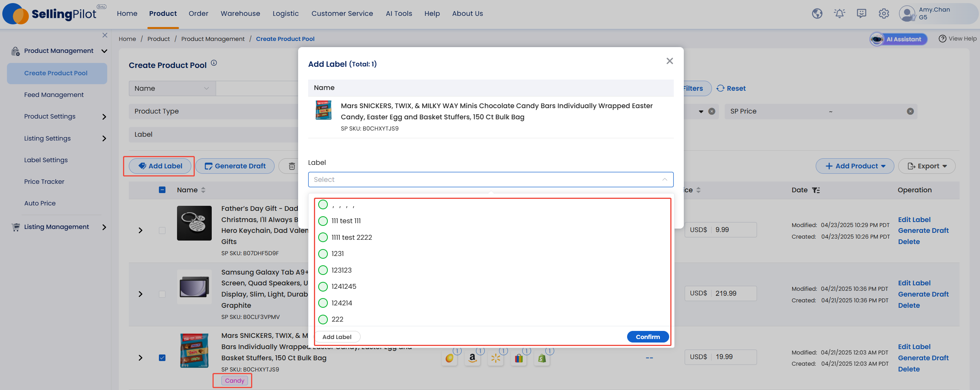
Task: Clear the SP Price range filter
Action: coord(910,111)
